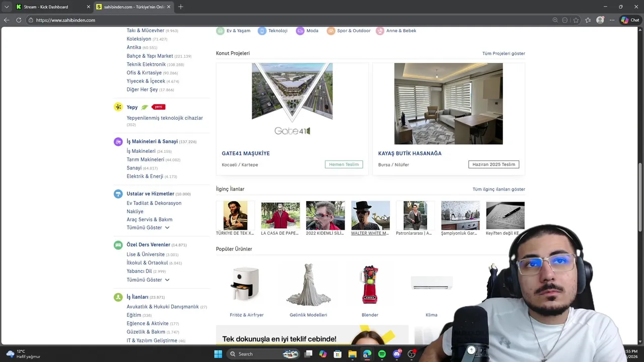The width and height of the screenshot is (644, 362).
Task: Click the Hemen Teslim button
Action: 344,164
